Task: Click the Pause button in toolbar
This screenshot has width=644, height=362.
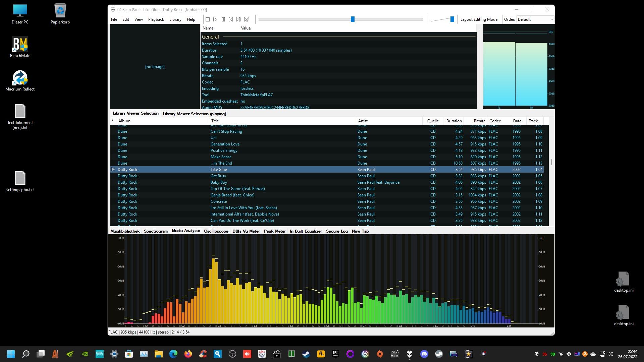Action: click(223, 19)
